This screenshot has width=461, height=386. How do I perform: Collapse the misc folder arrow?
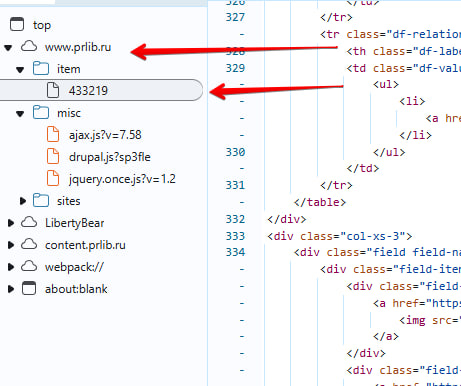[20, 114]
